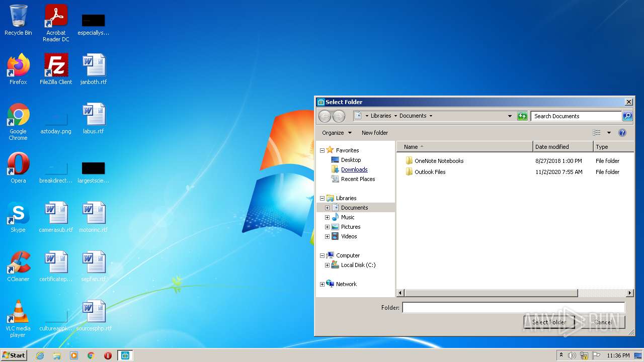This screenshot has height=362, width=644.
Task: Select Recent Places in Favorites
Action: [358, 179]
